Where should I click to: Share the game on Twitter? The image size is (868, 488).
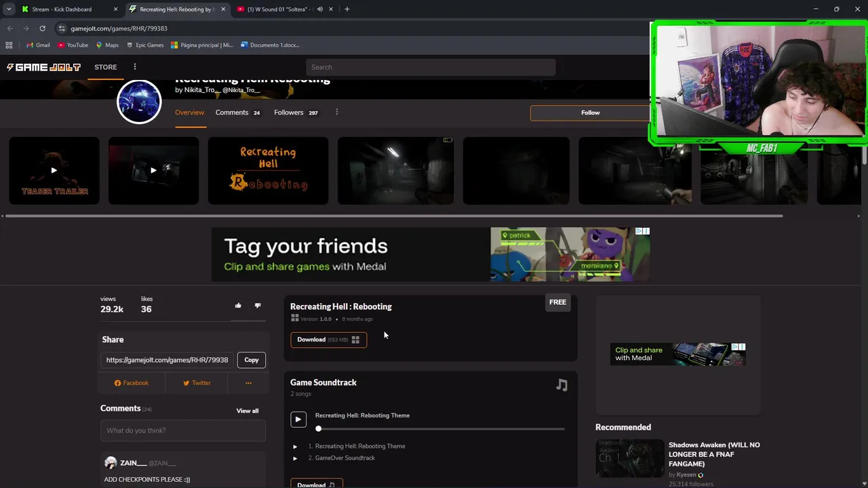point(197,383)
